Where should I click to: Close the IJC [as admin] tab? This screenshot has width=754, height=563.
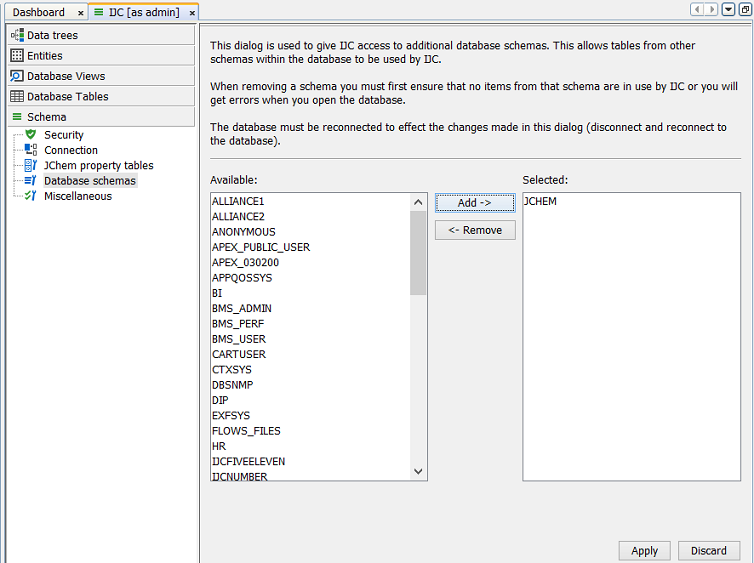coord(192,13)
